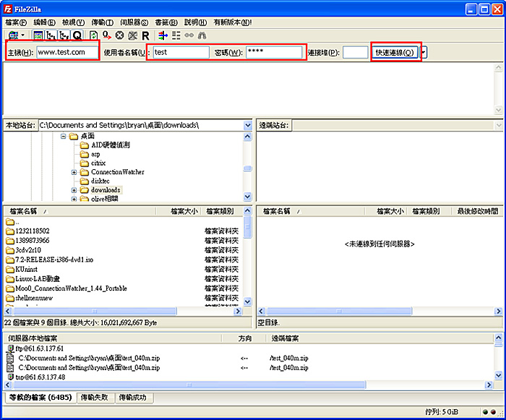
Task: Open the Site Manager icon
Action: tap(14, 35)
